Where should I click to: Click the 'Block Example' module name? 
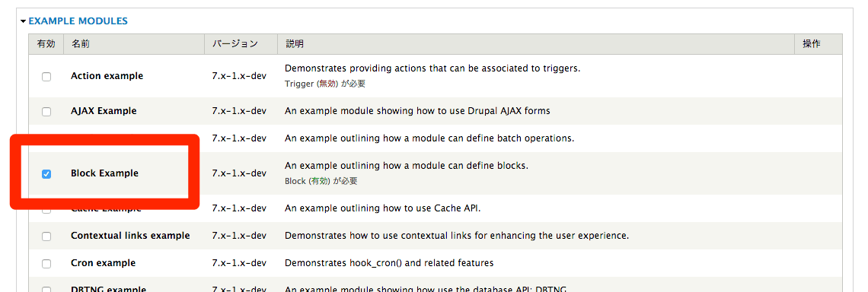point(104,173)
